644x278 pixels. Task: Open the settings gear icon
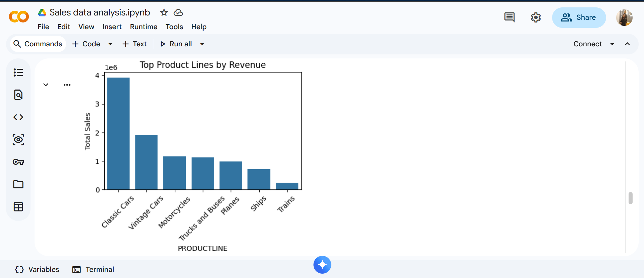pos(536,17)
